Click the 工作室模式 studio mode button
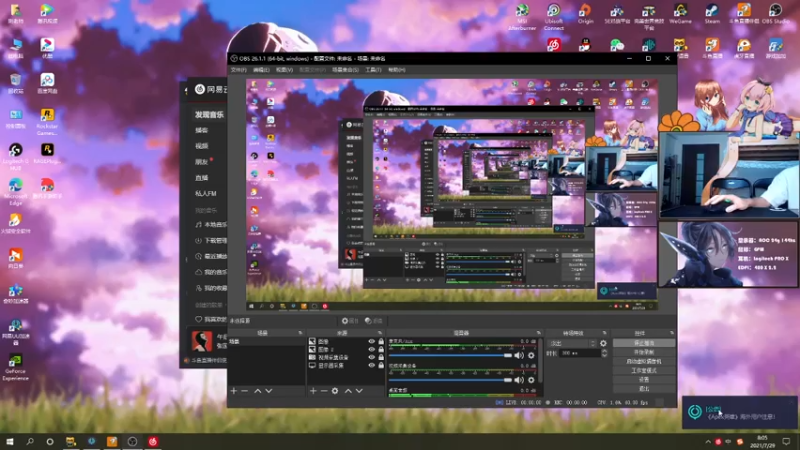 [644, 370]
